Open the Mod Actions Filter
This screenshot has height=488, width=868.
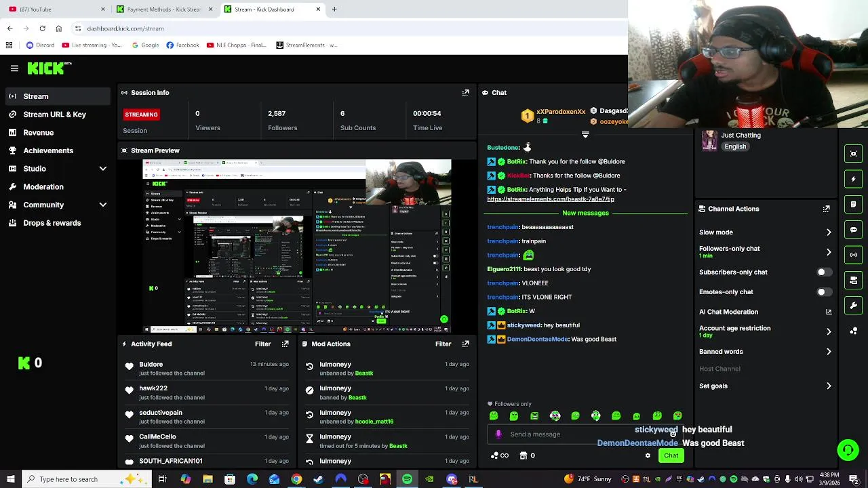(443, 344)
